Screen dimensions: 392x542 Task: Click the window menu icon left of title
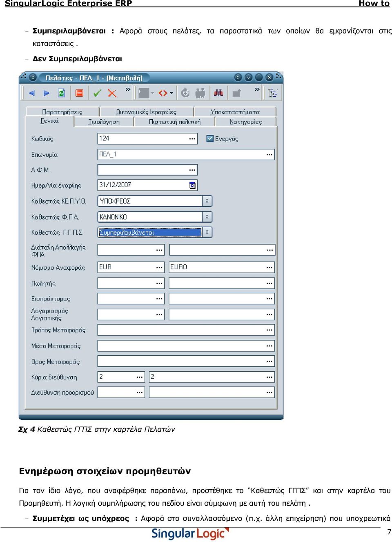pos(33,78)
